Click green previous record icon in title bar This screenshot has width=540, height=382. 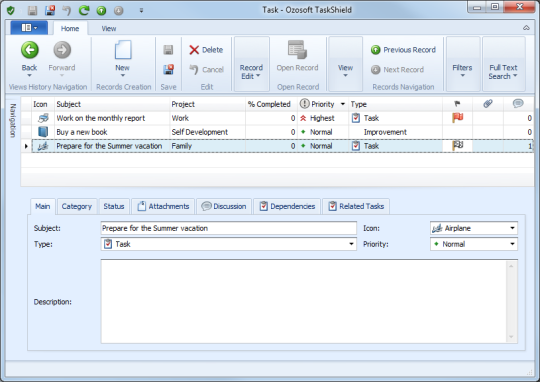[x=101, y=11]
